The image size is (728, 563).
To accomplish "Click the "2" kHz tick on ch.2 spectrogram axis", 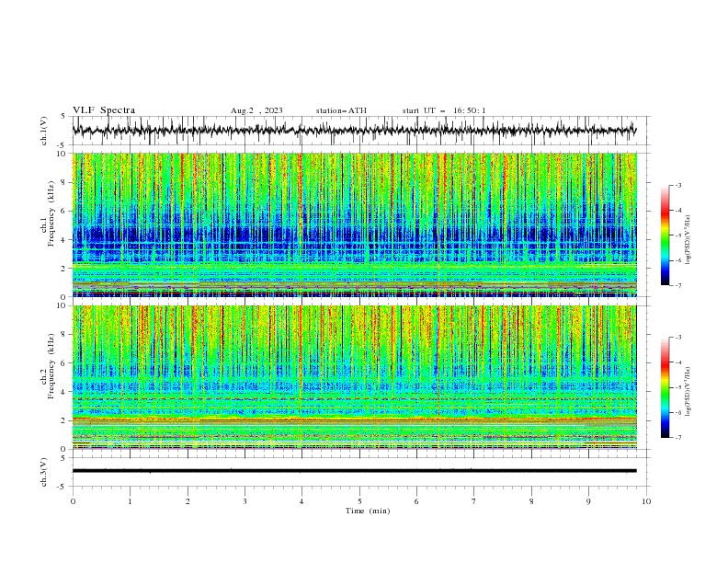I will pos(64,420).
